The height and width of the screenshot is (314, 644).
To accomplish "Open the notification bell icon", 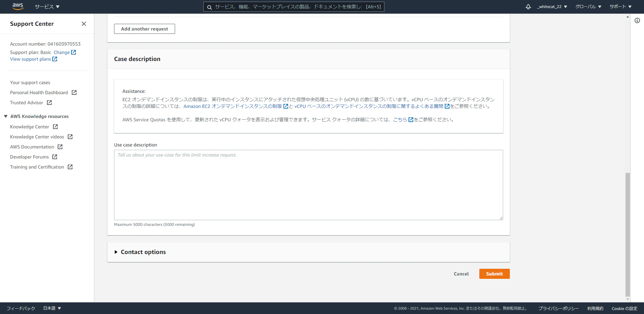I will pos(528,6).
